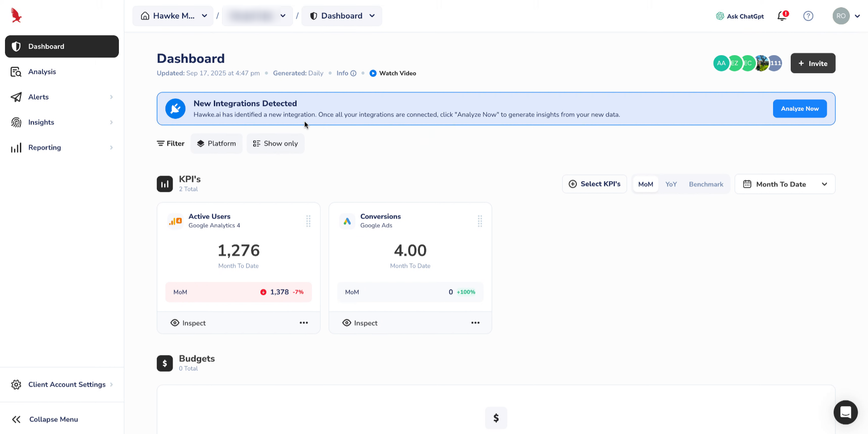Expand the user avatar account menu
The height and width of the screenshot is (434, 868).
point(846,16)
